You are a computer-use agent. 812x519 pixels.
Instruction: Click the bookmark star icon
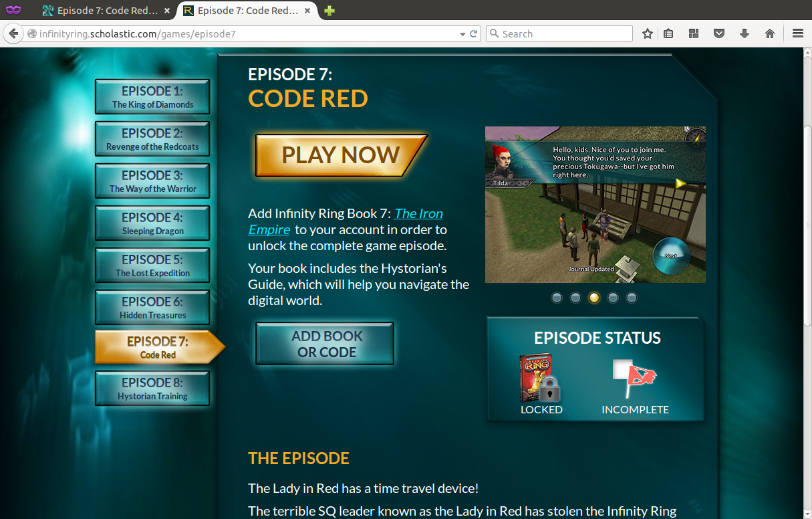pyautogui.click(x=647, y=33)
